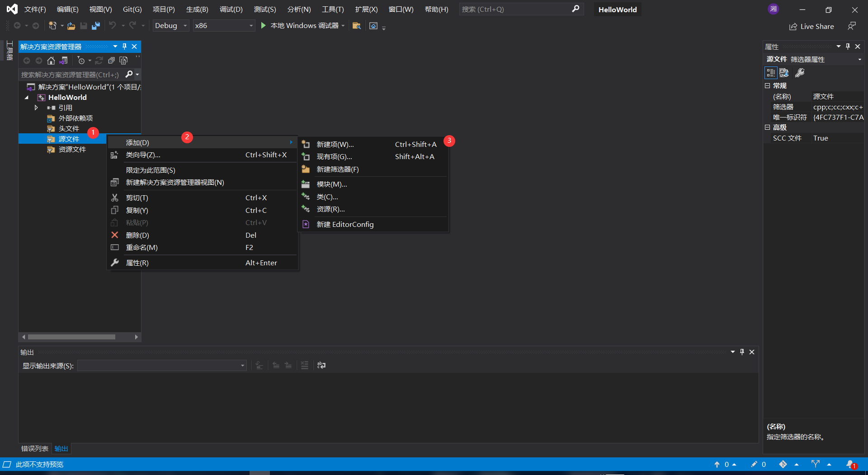Screen dimensions: 868x475
Task: Click the unpushed commits up-arrow in status bar
Action: click(717, 464)
